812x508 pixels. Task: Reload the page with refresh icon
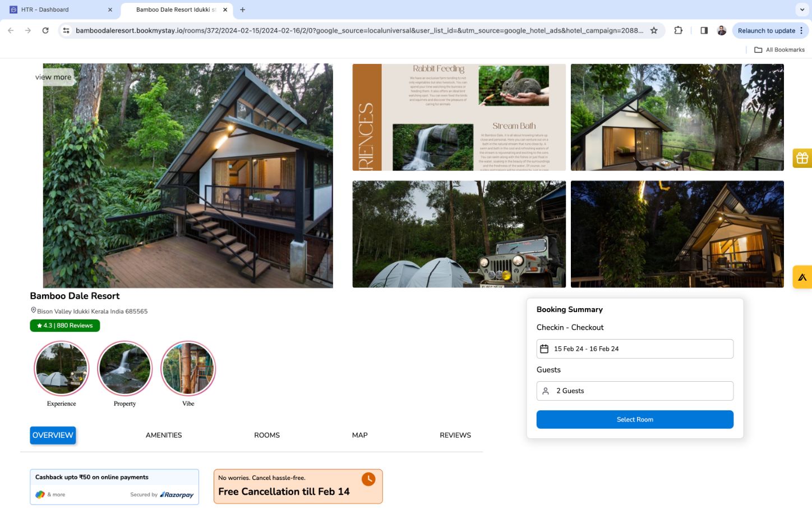(45, 30)
